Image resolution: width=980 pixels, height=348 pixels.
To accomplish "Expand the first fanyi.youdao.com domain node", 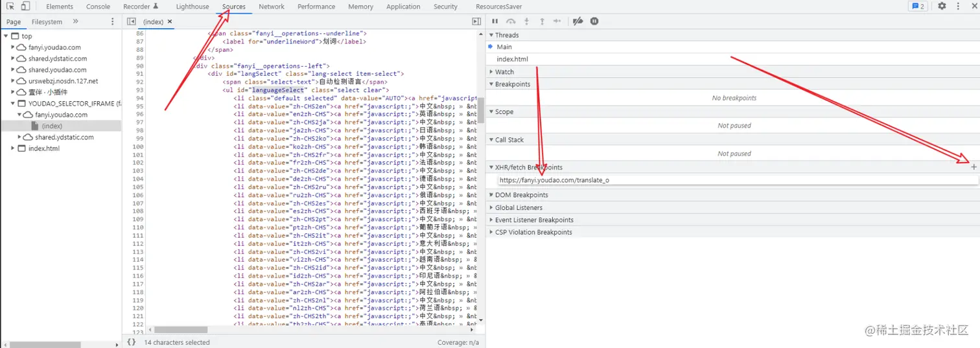I will point(14,47).
